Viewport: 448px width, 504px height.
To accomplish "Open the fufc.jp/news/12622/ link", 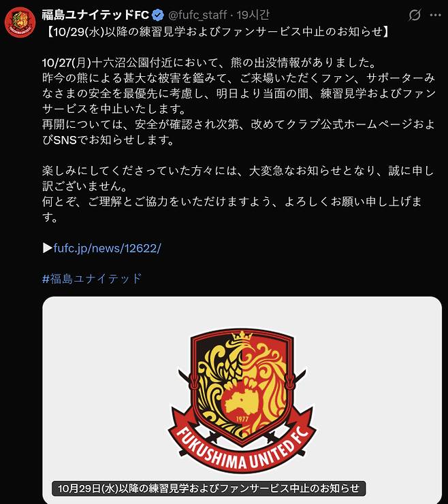I will [x=107, y=248].
